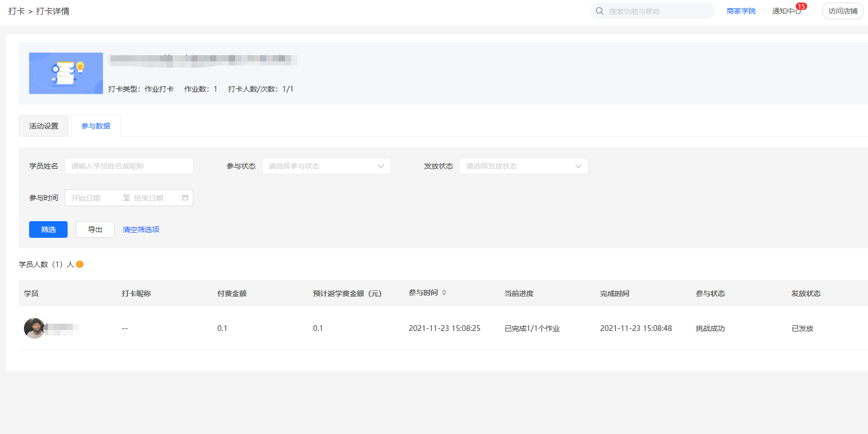Click the 打卡详情 breadcrumb text
Viewport: 868px width, 434px height.
click(x=53, y=11)
